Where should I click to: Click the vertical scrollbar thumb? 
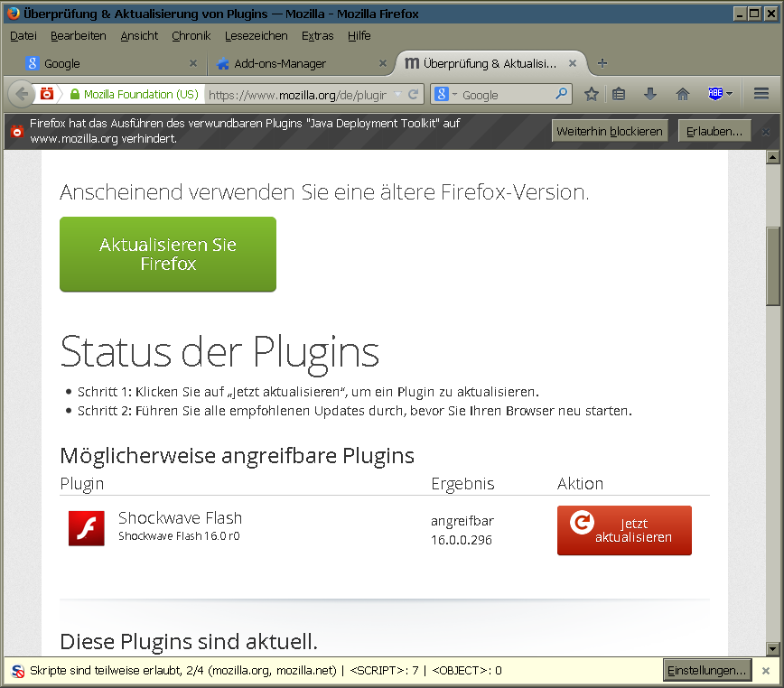point(772,265)
